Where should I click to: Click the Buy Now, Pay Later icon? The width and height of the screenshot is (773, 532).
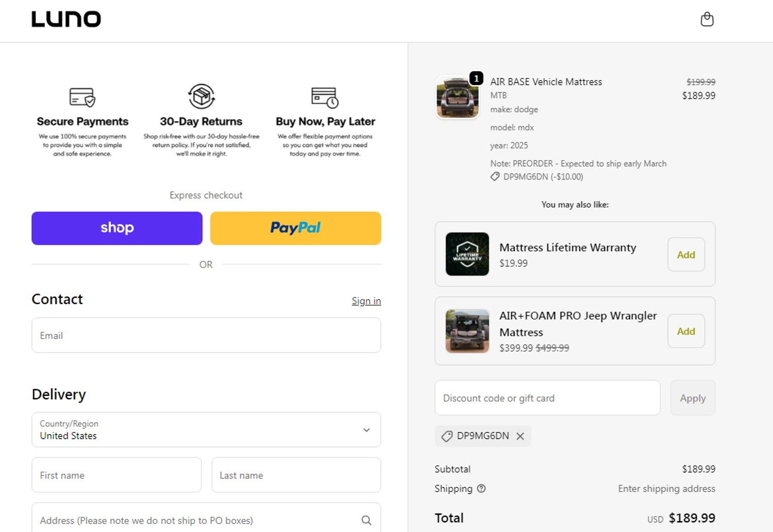(325, 97)
